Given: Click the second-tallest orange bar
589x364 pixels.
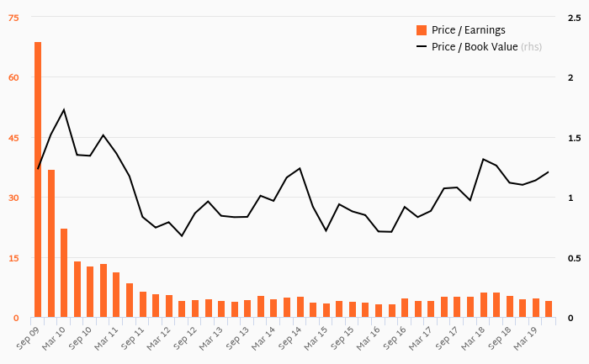Looking at the screenshot, I should coord(51,244).
